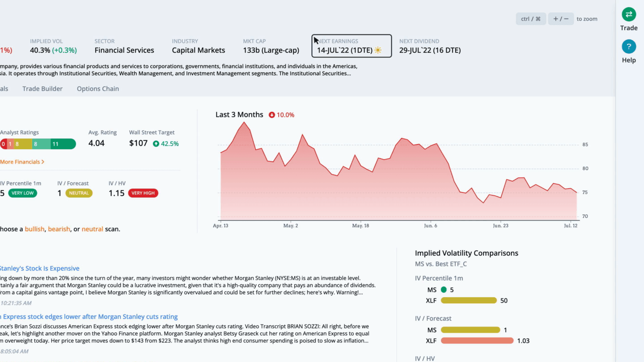Click the $107 Wall Street Target
644x362 pixels.
[x=138, y=143]
